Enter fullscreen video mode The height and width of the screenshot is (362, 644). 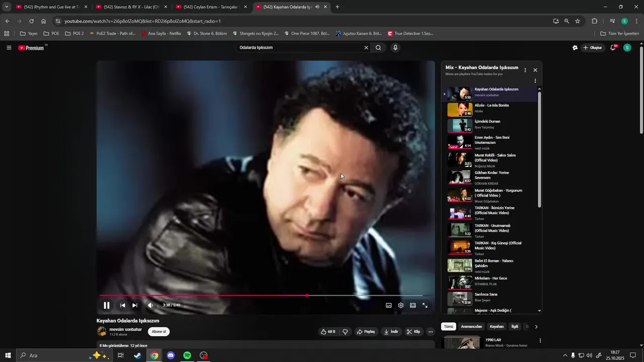(x=425, y=305)
